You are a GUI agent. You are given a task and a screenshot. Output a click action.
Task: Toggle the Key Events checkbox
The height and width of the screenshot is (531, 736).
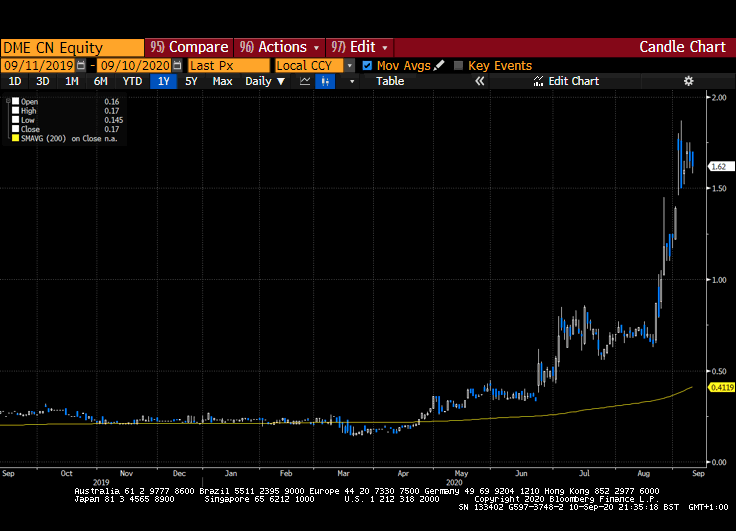[x=458, y=65]
